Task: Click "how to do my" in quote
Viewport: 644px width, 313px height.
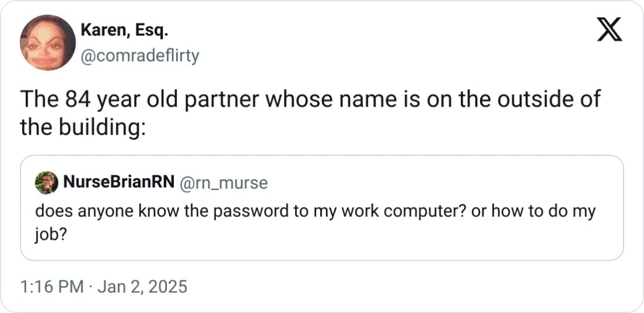Action: (x=543, y=211)
